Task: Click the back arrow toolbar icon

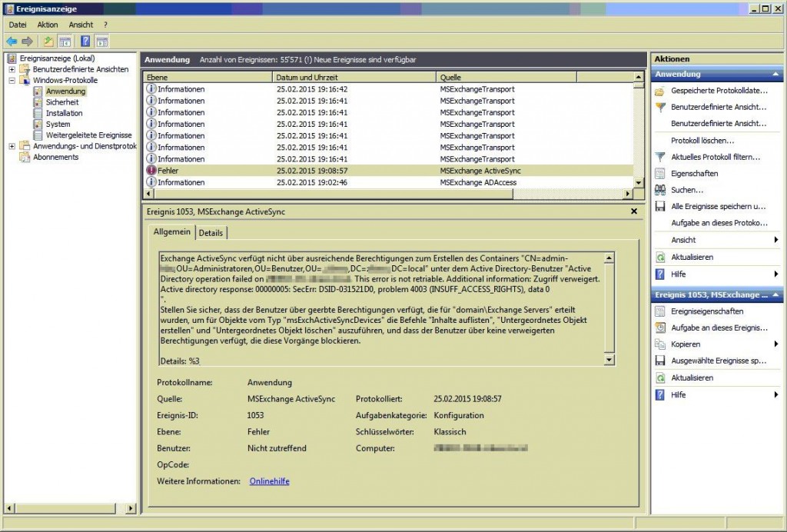Action: click(x=12, y=41)
